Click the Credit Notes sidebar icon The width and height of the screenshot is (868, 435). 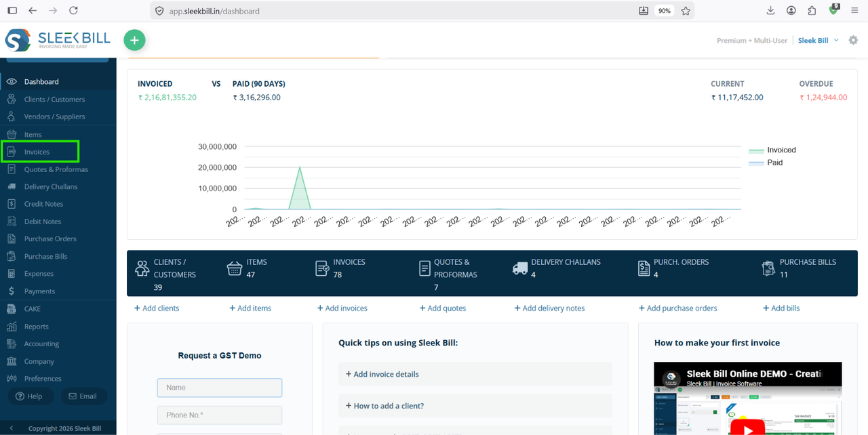(x=12, y=204)
